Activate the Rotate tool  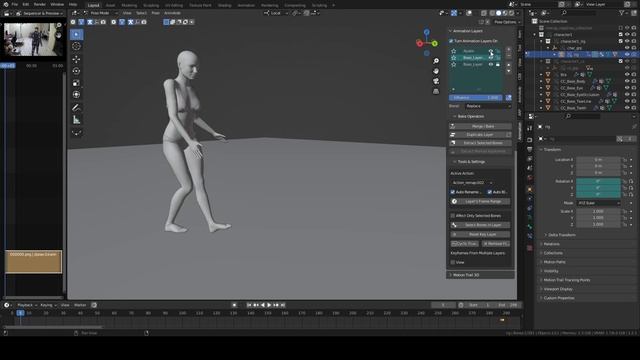76,71
